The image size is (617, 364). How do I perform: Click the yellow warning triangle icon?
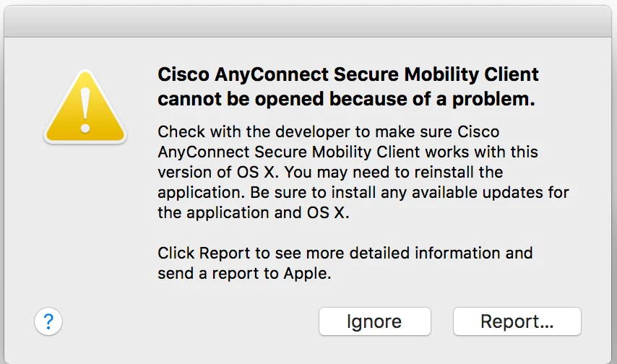85,107
